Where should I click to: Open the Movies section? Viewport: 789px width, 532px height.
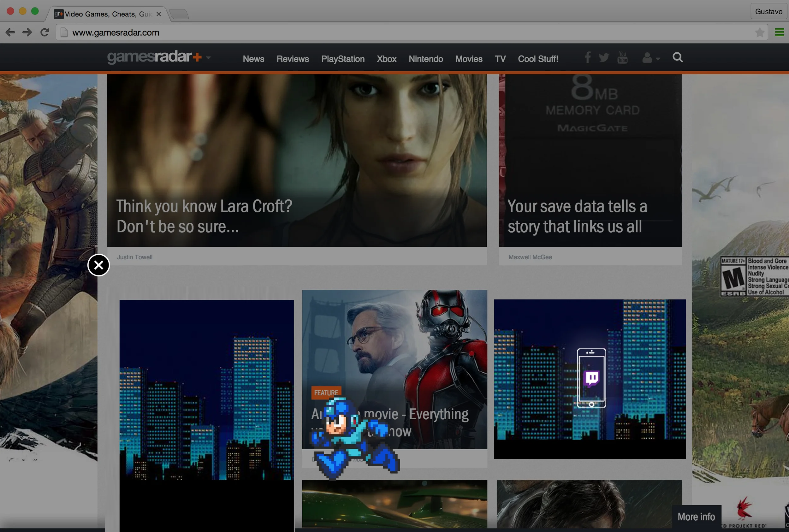469,59
